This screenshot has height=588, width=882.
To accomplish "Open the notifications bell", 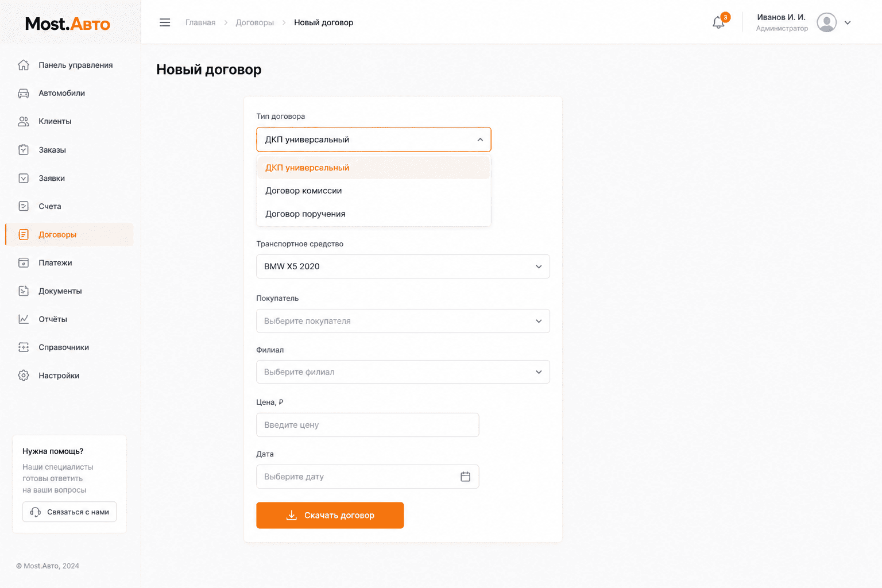I will (718, 22).
